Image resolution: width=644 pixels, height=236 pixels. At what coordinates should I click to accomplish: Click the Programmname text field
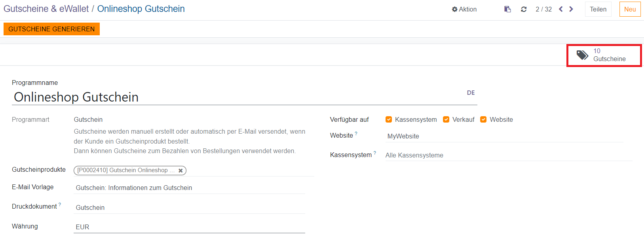[237, 97]
